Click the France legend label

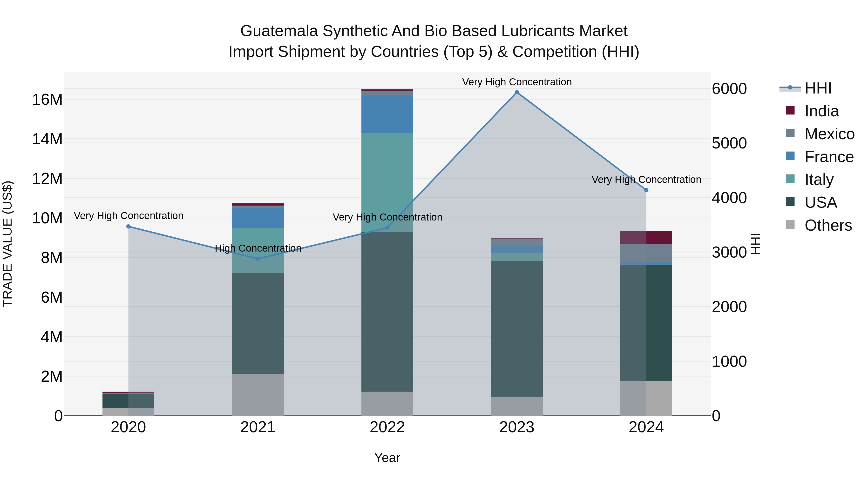click(x=829, y=157)
